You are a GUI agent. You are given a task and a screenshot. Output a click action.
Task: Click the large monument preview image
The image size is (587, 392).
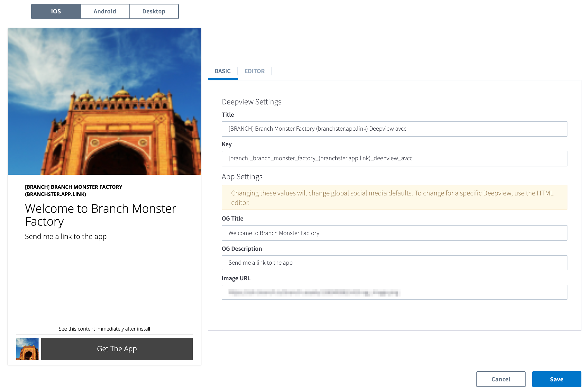click(x=104, y=101)
